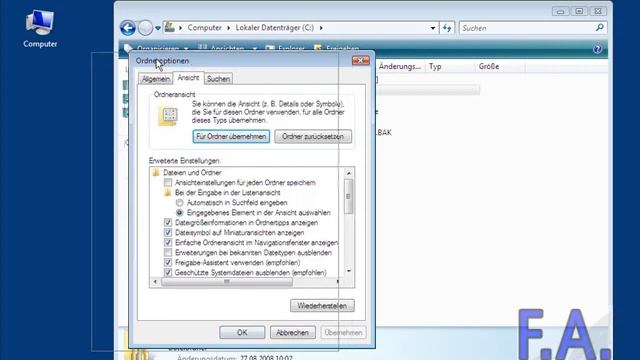
Task: Open recent pages dropdown beside navigation buttons
Action: coord(158,28)
